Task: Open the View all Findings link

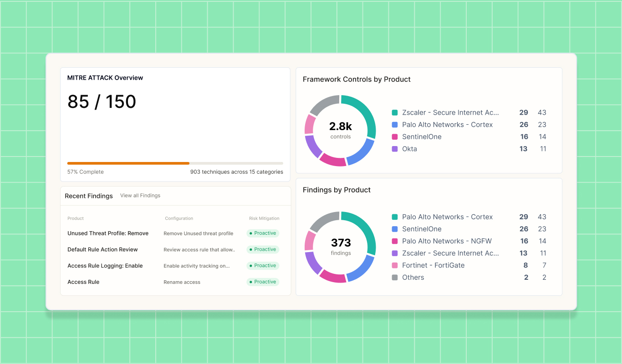Action: tap(140, 196)
